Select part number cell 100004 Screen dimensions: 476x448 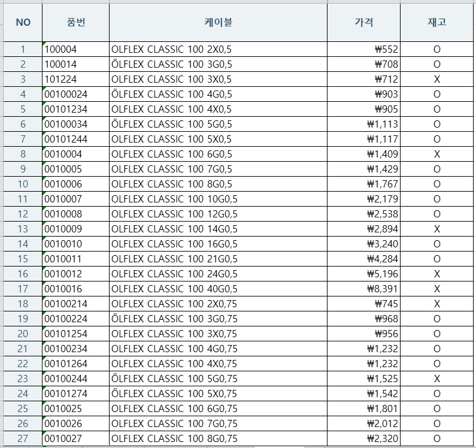[x=76, y=49]
